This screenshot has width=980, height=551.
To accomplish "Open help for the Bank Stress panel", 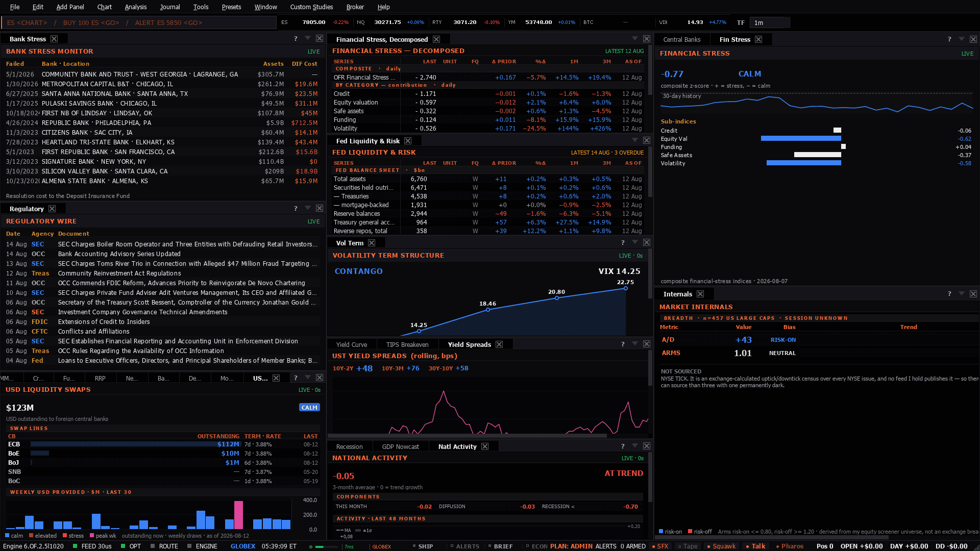I will coord(296,39).
